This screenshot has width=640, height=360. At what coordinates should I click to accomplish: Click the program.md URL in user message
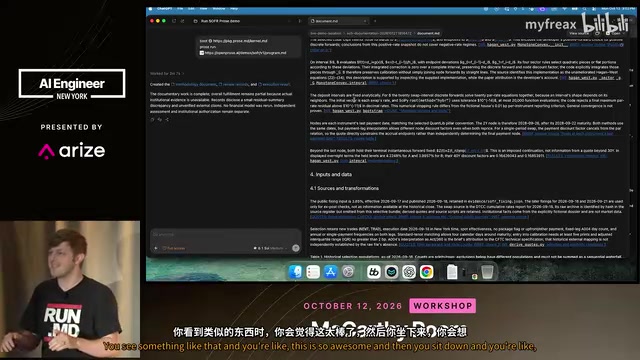point(245,53)
